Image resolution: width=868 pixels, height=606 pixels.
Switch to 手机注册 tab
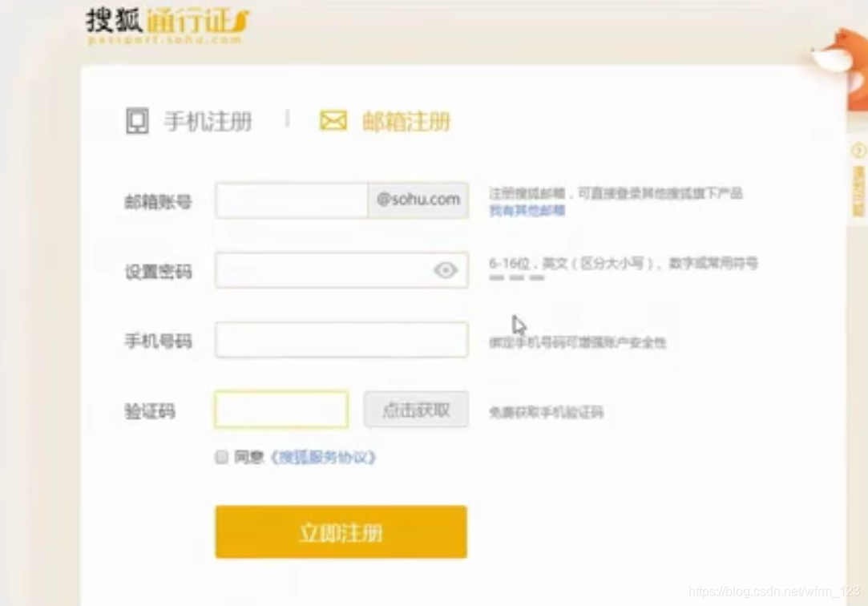click(208, 121)
